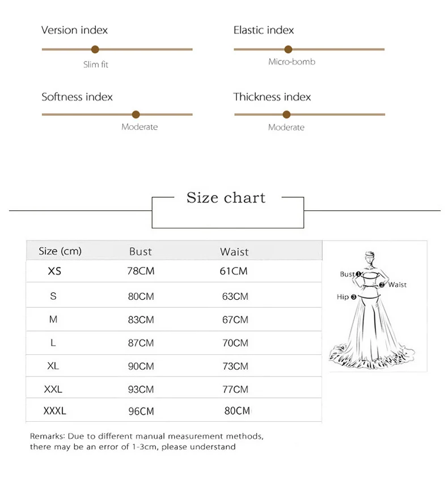The height and width of the screenshot is (479, 448).
Task: Click the XL size label
Action: point(53,366)
